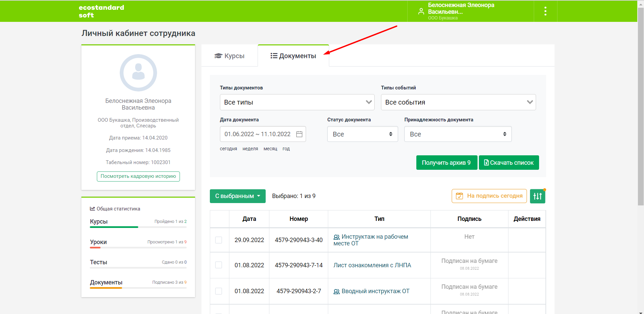The height and width of the screenshot is (314, 644).
Task: Click Посмотреть кадровую историю button
Action: [x=138, y=176]
